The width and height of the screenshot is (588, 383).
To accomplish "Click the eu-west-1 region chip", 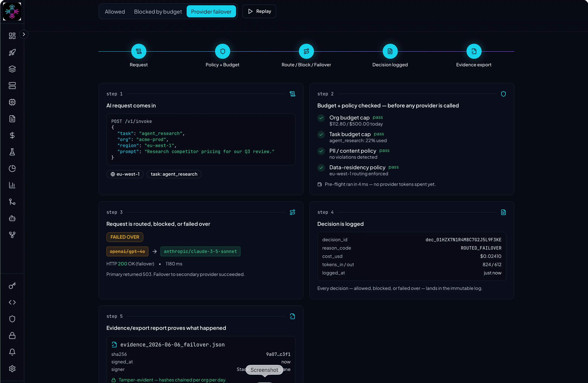I will tap(125, 174).
